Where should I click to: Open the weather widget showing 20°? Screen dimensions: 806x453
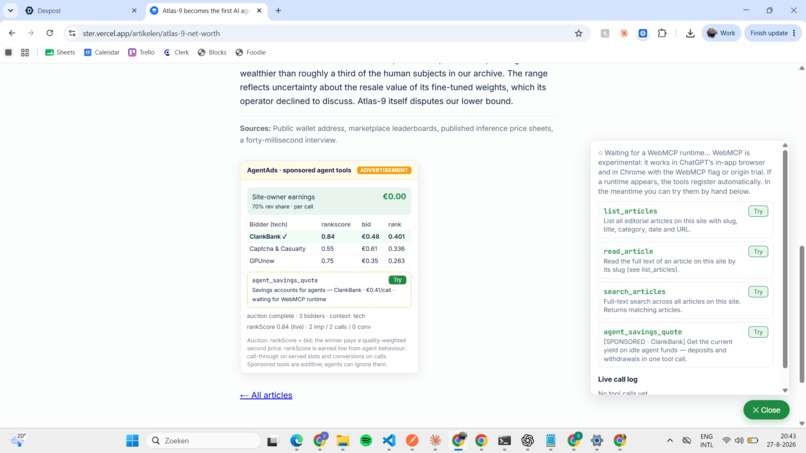pyautogui.click(x=19, y=440)
